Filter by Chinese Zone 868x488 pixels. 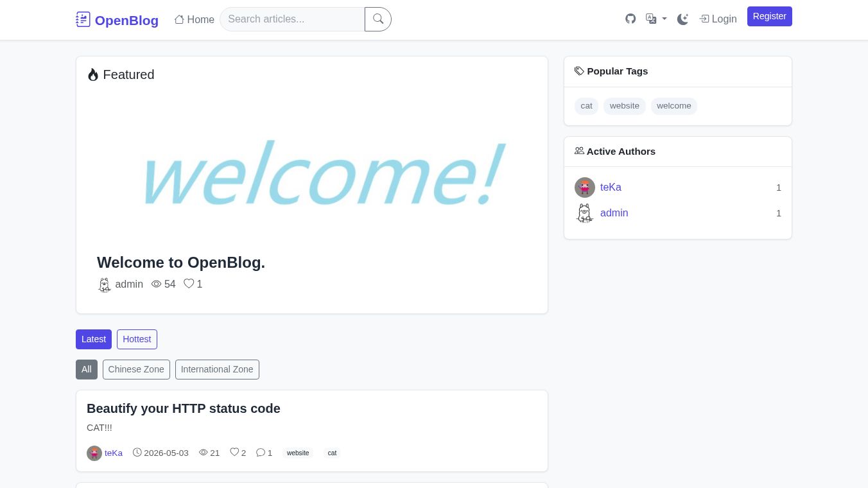[x=136, y=369]
